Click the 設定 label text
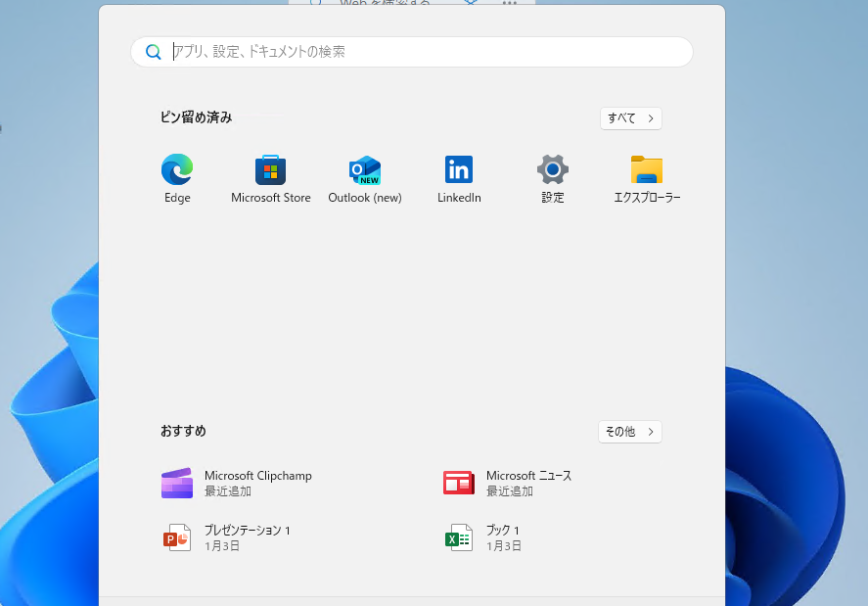 coord(553,198)
